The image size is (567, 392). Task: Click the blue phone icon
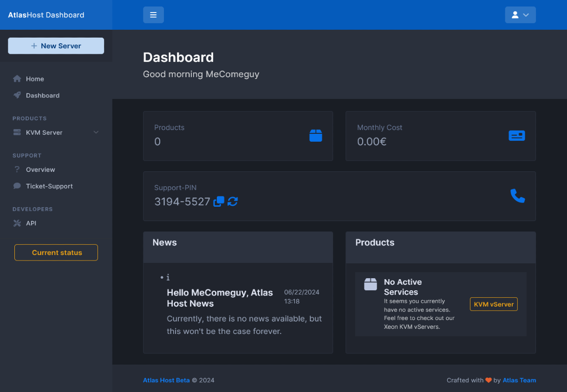pos(517,196)
